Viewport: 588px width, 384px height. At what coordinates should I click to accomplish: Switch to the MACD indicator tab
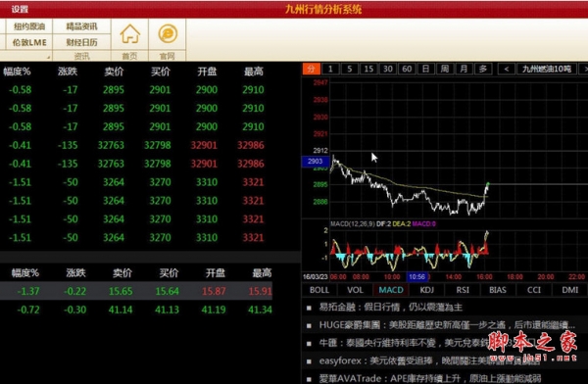(x=391, y=290)
